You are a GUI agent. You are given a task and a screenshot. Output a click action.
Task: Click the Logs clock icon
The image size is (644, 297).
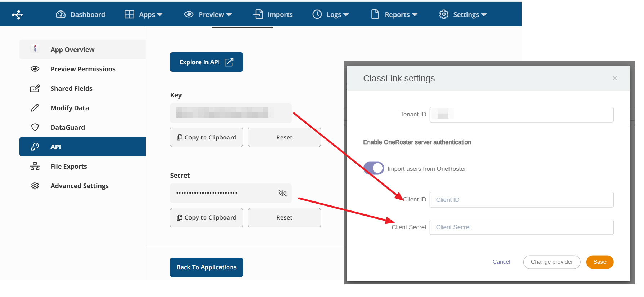click(317, 14)
